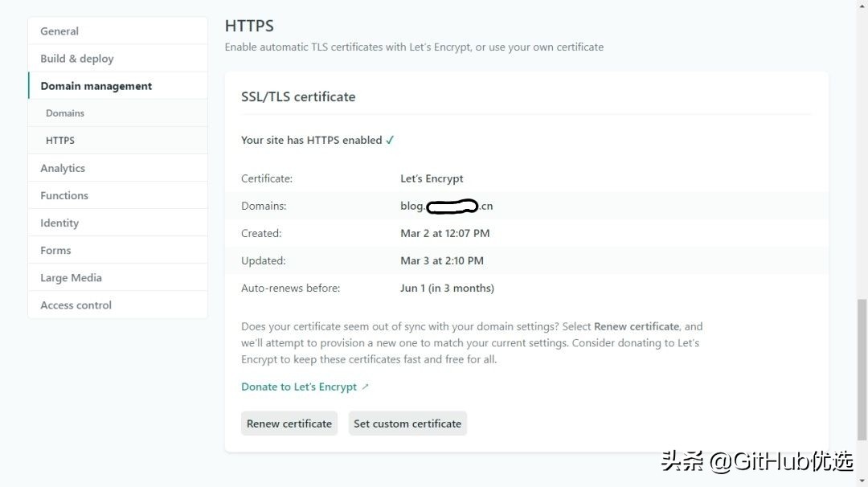Open the Analytics section
Image resolution: width=868 pixels, height=487 pixels.
click(x=62, y=167)
